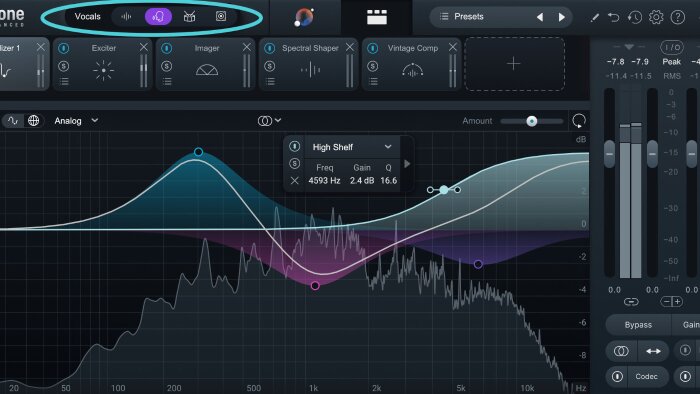Select the magenta EQ node near 1k

[x=315, y=286]
